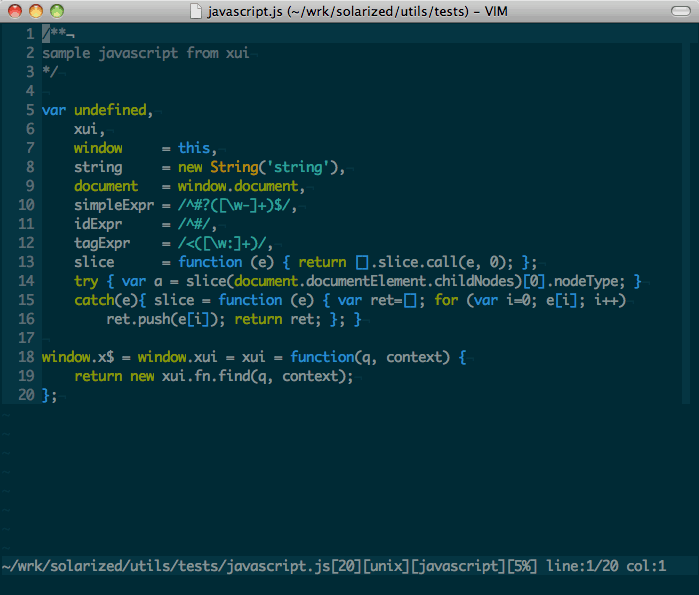Place cursor on 'var' keyword on line 5
Screen dimensions: 699x595
point(54,110)
